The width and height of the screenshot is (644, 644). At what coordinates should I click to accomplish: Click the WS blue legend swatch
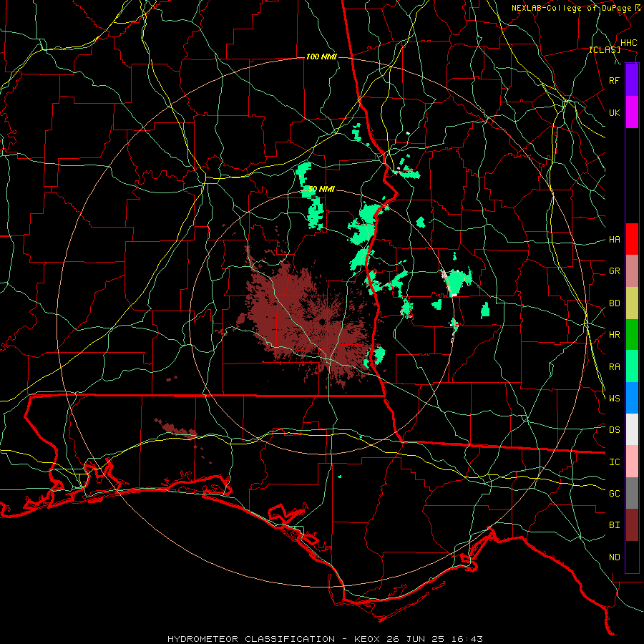(632, 398)
